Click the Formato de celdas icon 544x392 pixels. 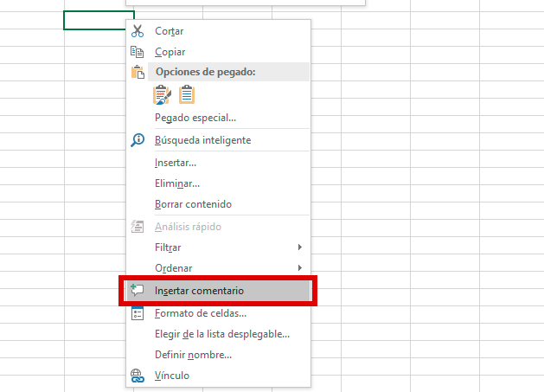pos(137,313)
